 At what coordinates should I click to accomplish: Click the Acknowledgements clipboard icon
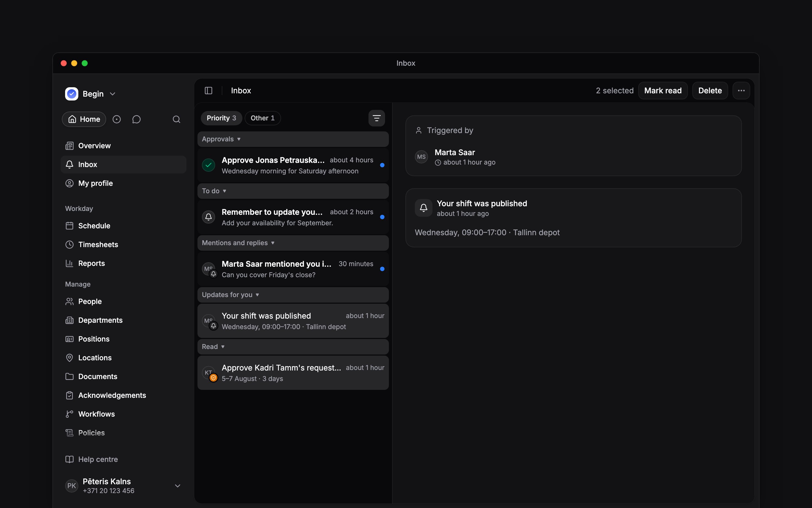coord(70,395)
